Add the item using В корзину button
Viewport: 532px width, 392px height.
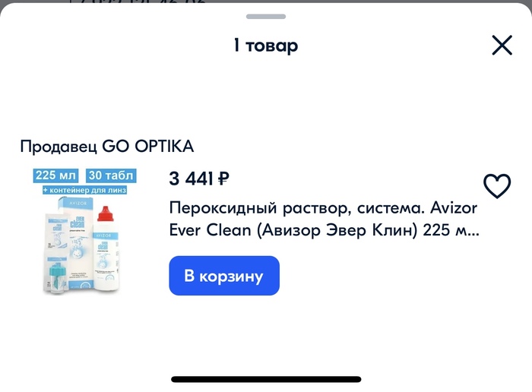(x=224, y=276)
